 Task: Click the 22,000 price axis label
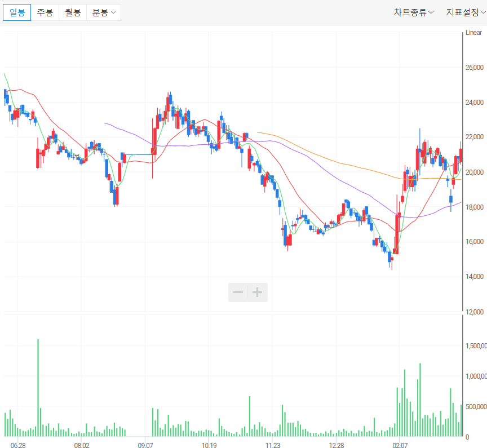[x=474, y=137]
